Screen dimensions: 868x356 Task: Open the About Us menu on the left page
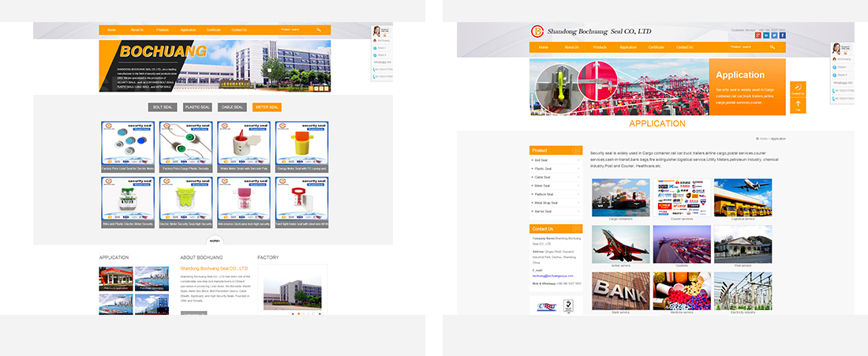[137, 30]
